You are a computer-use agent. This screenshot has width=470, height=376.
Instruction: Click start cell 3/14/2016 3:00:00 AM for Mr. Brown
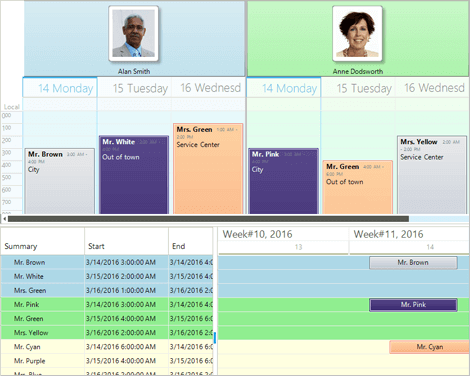click(126, 262)
